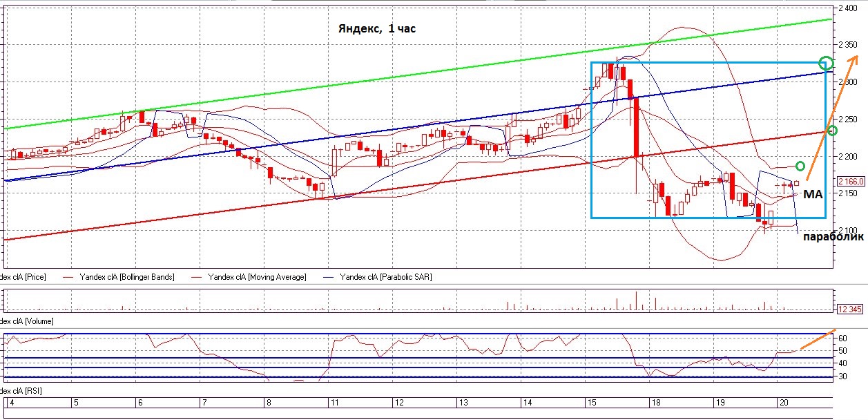The image size is (868, 420).
Task: Select the [RSI] panel label
Action: [x=21, y=392]
